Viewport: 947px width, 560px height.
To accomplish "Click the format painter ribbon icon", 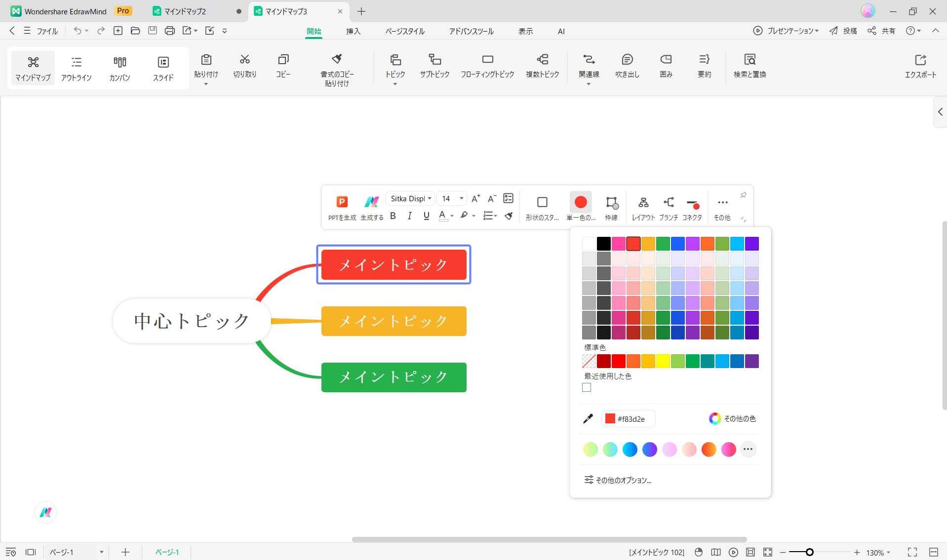I will pyautogui.click(x=337, y=59).
